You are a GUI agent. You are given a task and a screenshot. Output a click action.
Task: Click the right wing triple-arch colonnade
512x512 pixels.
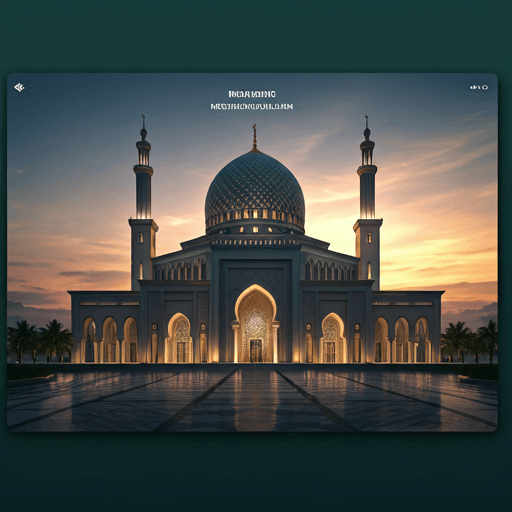402,339
